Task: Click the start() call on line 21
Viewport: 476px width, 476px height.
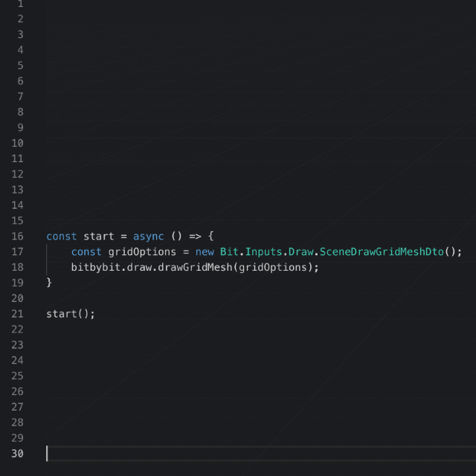Action: (x=71, y=314)
